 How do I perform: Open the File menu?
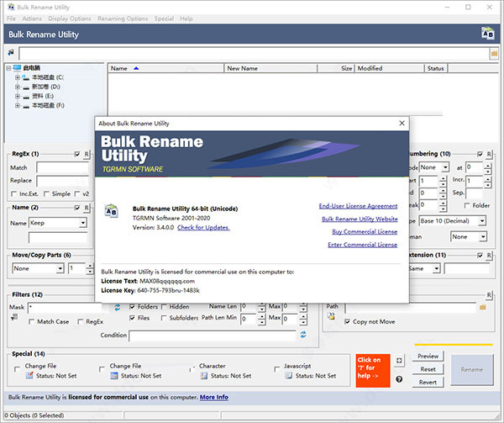point(11,19)
